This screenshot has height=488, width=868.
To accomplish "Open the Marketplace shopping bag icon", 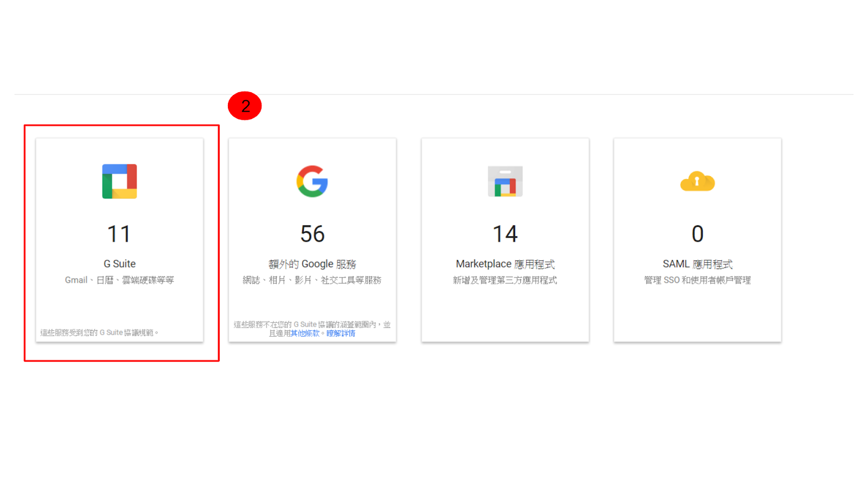I will click(x=505, y=181).
